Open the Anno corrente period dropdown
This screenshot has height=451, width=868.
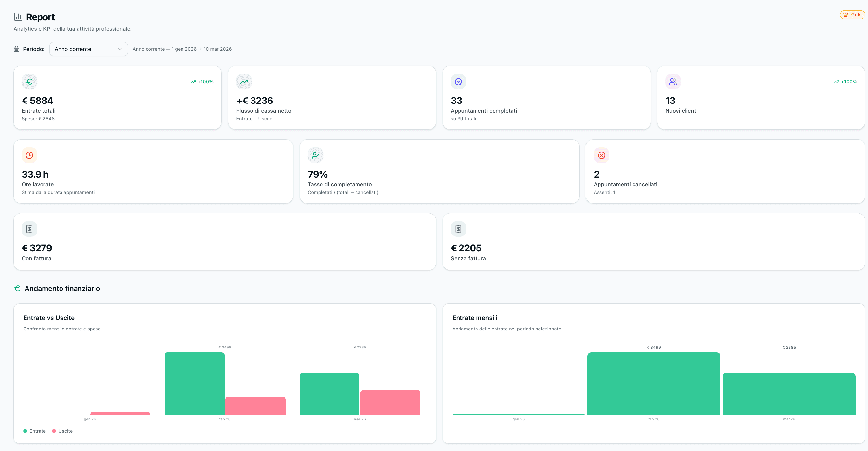pos(88,49)
